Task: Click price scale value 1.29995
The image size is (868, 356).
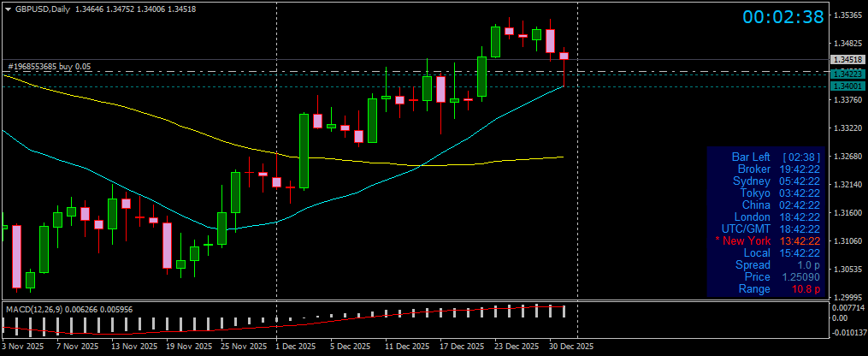Action: coord(848,298)
